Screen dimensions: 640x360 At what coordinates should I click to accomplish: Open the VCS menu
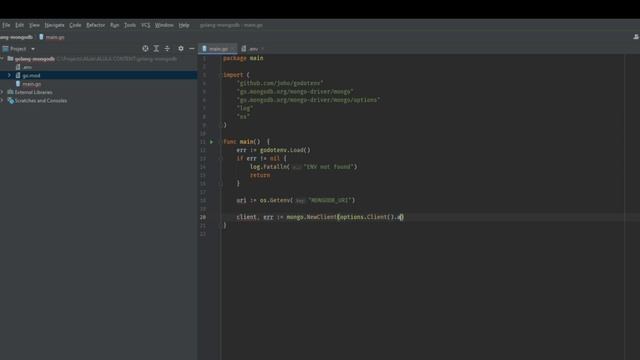[x=145, y=25]
